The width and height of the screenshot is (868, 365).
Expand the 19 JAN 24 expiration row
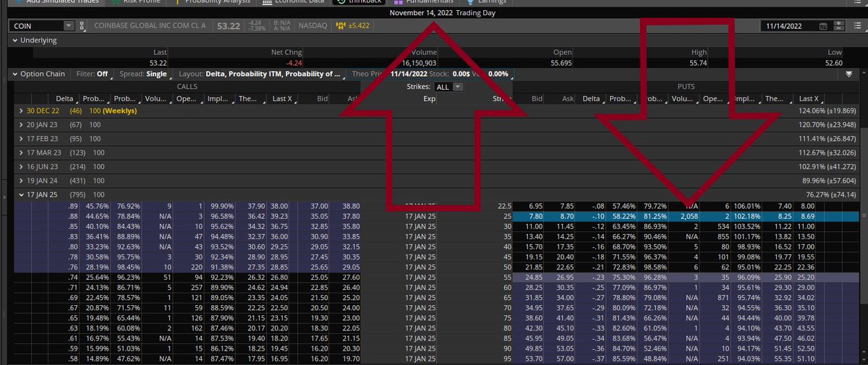coord(20,181)
